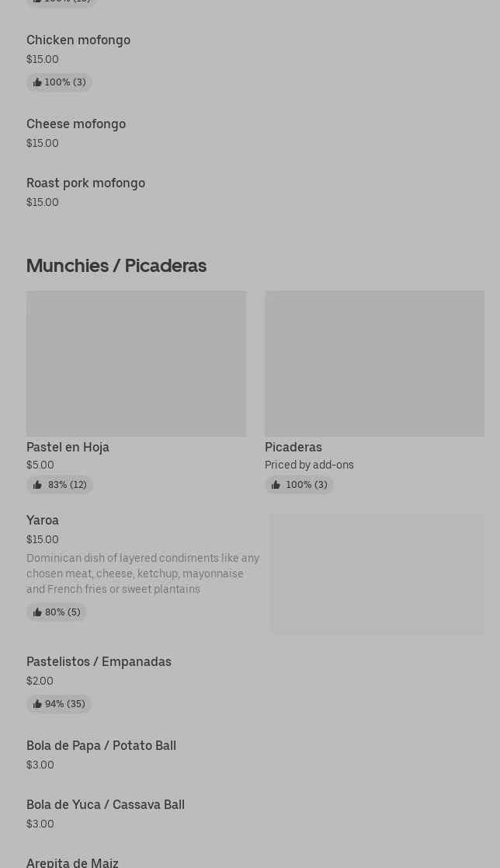
Task: Click thumbs-up icon under Chicken mofongo
Action: (x=37, y=82)
